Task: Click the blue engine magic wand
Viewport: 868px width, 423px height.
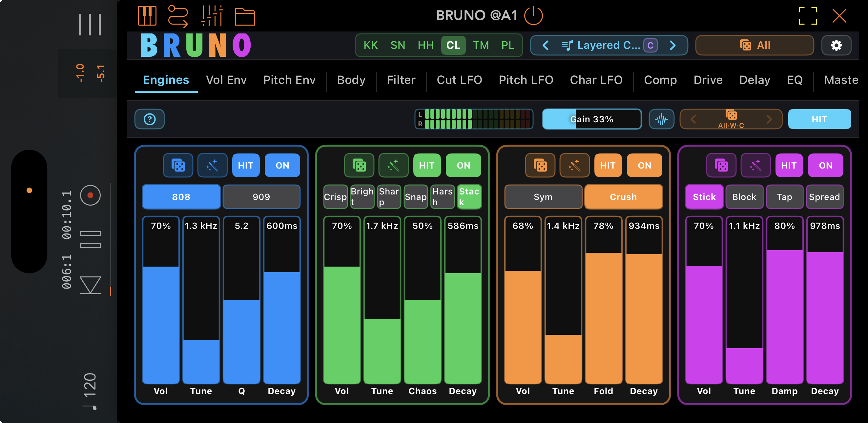Action: tap(212, 165)
